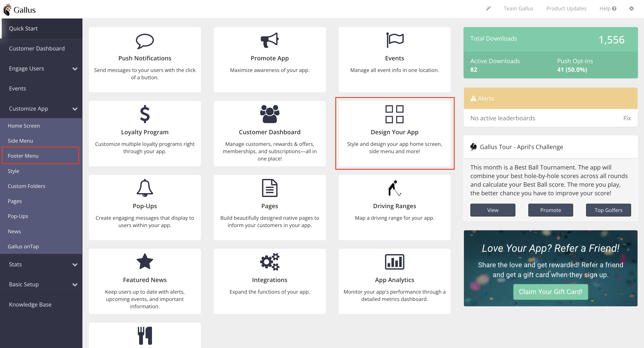Click the fork and knife icon
644x348 pixels.
click(x=145, y=336)
